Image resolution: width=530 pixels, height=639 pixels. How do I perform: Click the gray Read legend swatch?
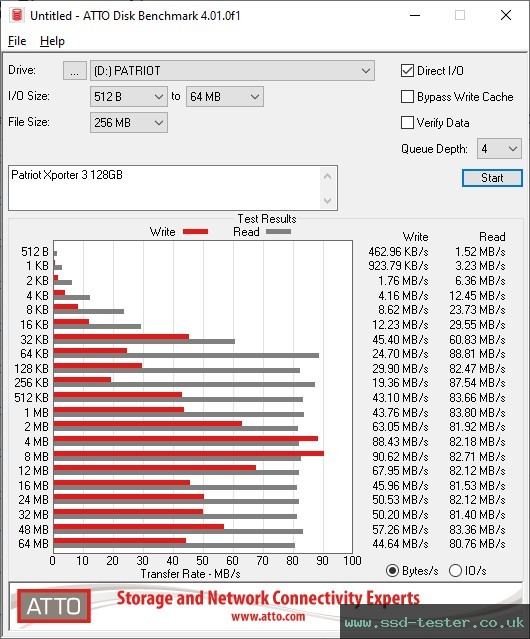point(278,232)
